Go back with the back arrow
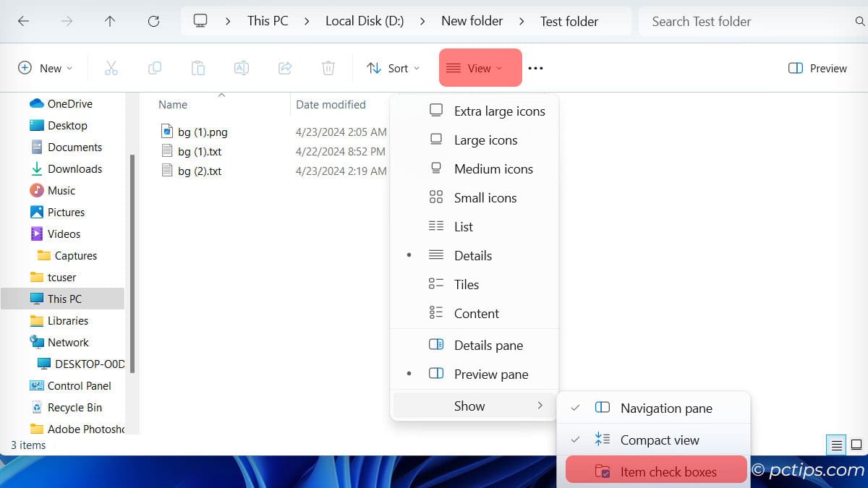The width and height of the screenshot is (868, 488). click(23, 21)
